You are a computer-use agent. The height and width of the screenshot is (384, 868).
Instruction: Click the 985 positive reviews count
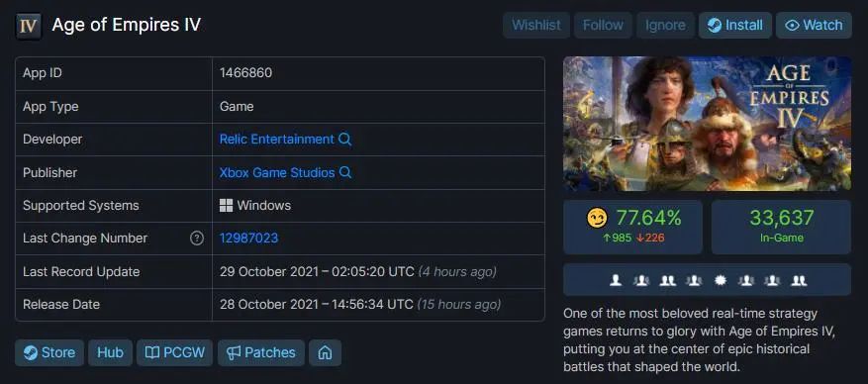click(x=617, y=239)
